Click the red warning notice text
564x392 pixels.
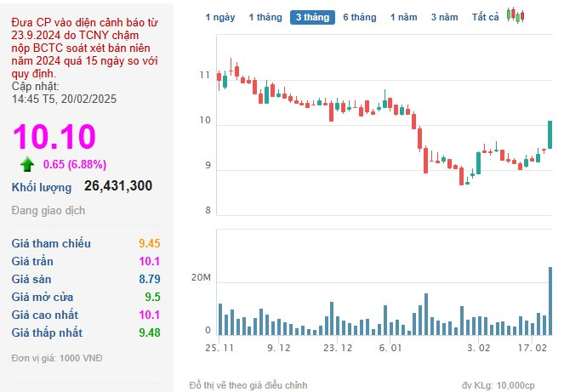point(84,48)
